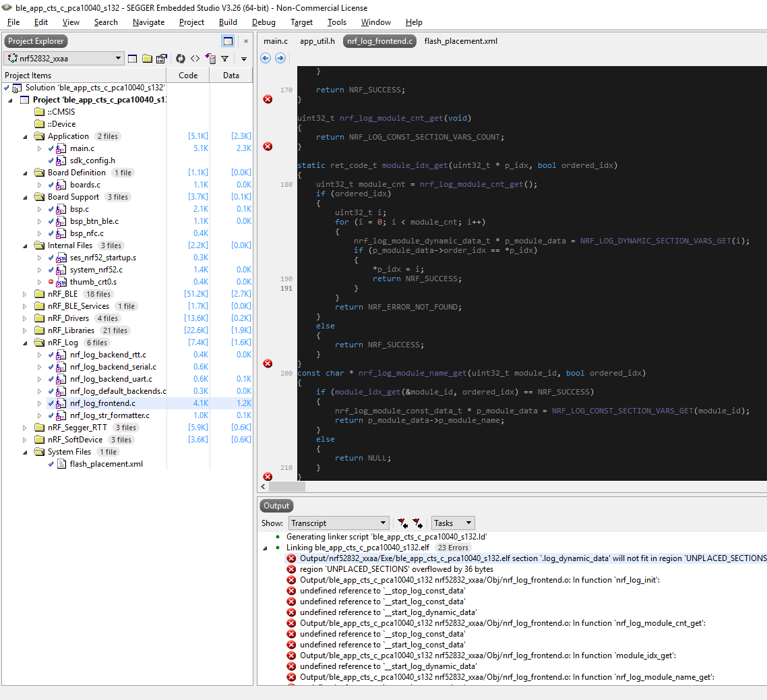The width and height of the screenshot is (767, 700).
Task: Click the error marker below nrf_log_module_cnt_get
Action: [268, 146]
